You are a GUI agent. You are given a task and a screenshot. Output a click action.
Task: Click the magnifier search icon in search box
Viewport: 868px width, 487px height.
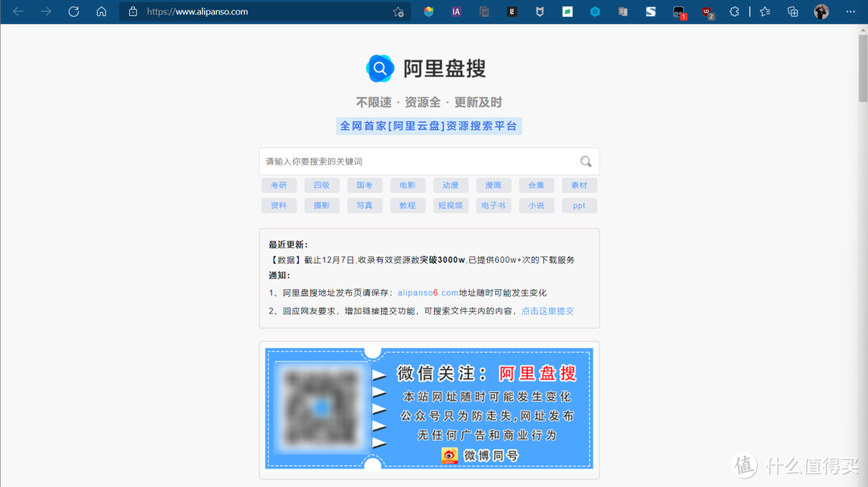[586, 161]
